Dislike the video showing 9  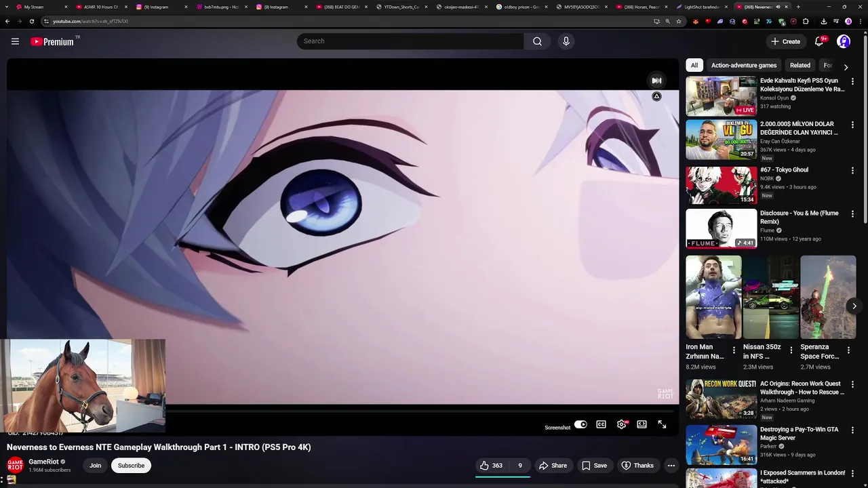(520, 466)
